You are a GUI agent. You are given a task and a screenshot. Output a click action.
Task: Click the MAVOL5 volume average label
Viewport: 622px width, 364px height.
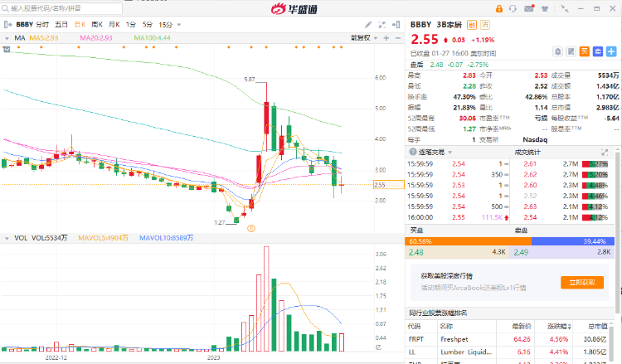103,238
